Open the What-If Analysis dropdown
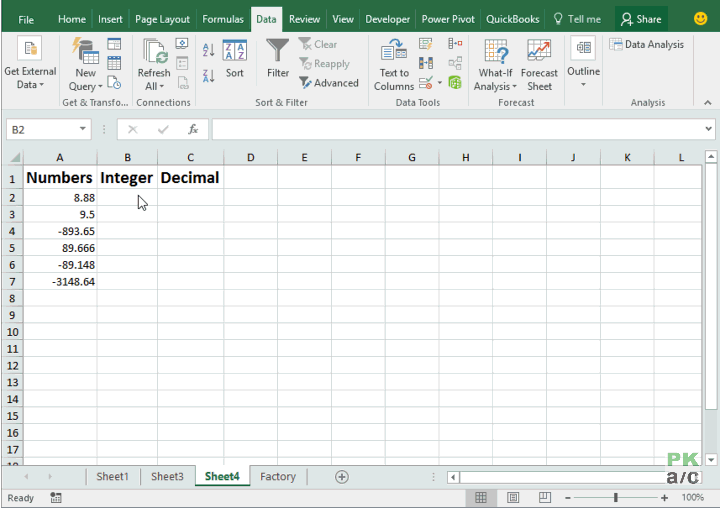 point(495,65)
